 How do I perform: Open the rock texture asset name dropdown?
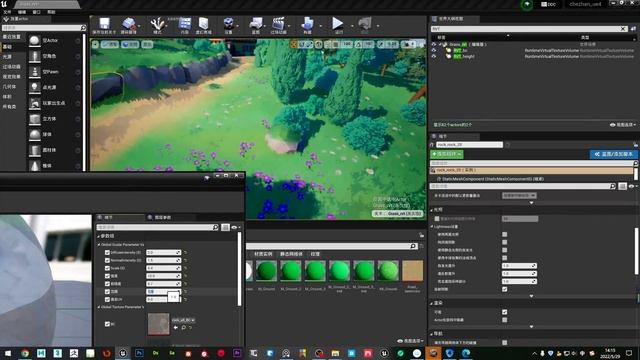pos(183,320)
